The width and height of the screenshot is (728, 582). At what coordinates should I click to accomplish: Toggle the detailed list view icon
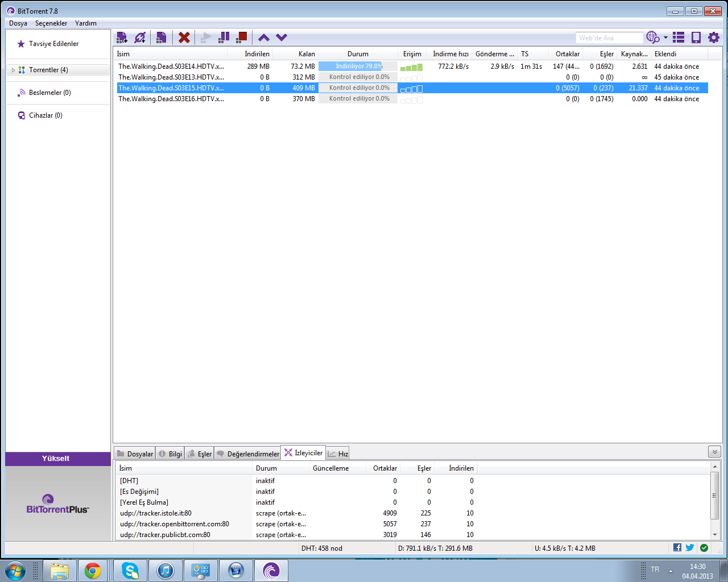tap(679, 38)
